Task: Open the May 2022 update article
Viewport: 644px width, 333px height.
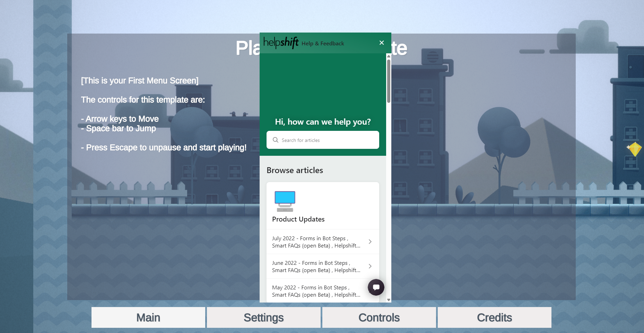Action: point(316,291)
